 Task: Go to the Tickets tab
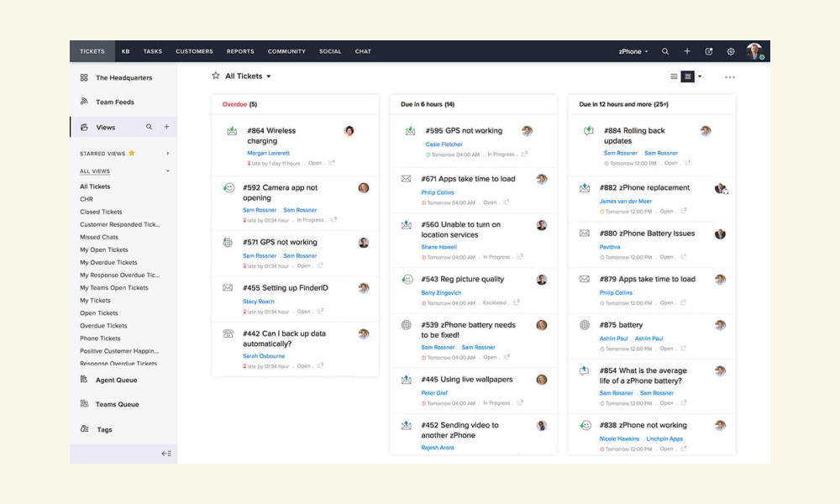92,51
